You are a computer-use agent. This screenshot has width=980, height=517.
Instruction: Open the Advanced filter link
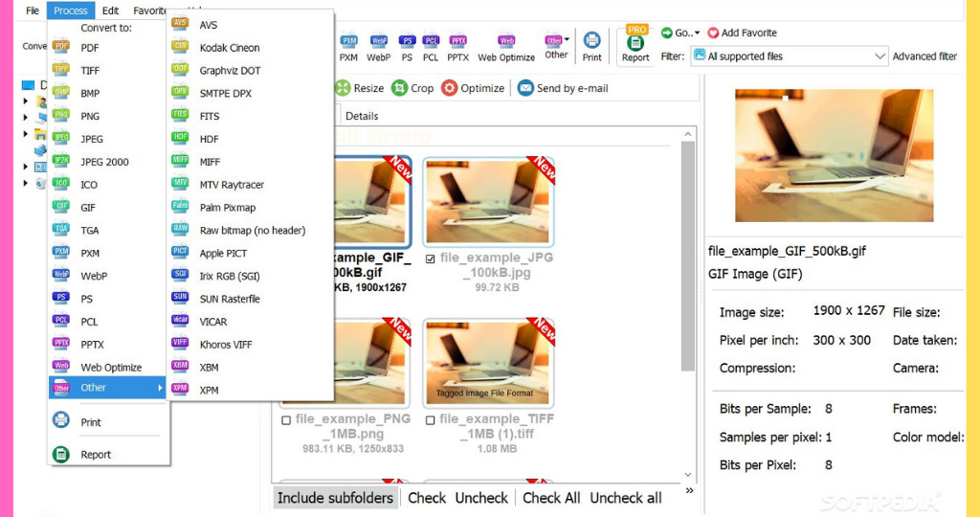pyautogui.click(x=924, y=56)
